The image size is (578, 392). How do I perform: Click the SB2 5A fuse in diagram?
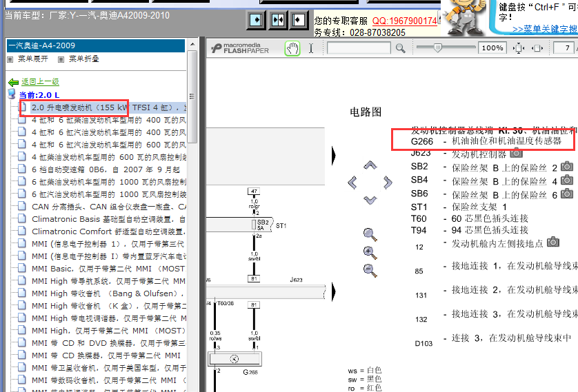pyautogui.click(x=254, y=225)
